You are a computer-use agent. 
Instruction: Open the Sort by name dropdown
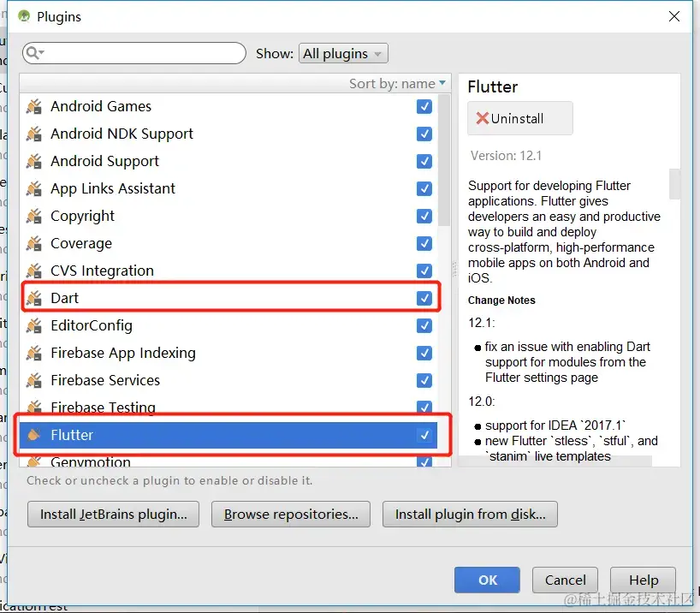pos(397,84)
